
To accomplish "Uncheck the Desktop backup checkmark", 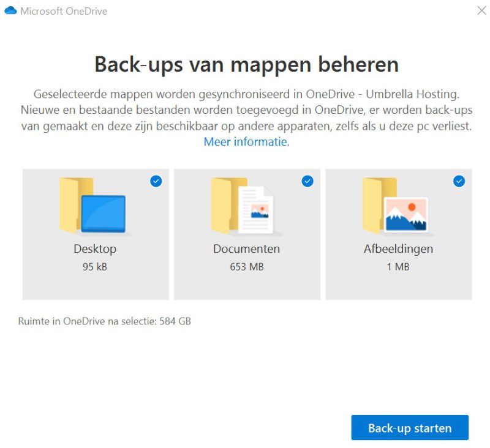I will pyautogui.click(x=156, y=181).
